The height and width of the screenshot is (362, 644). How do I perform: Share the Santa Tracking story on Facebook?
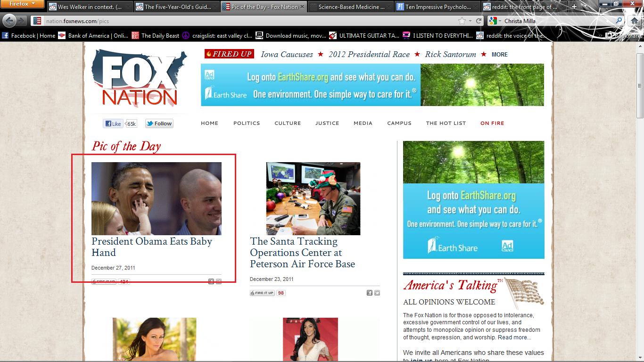370,293
